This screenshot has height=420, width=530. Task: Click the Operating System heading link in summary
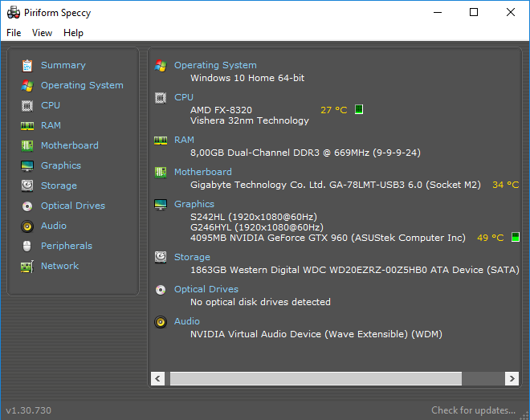click(215, 65)
